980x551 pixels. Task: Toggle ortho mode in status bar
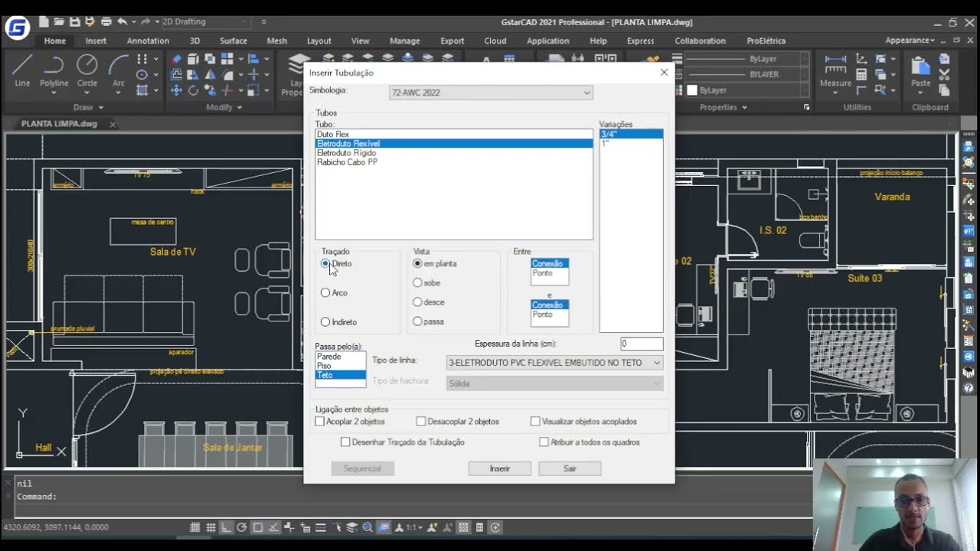click(226, 527)
